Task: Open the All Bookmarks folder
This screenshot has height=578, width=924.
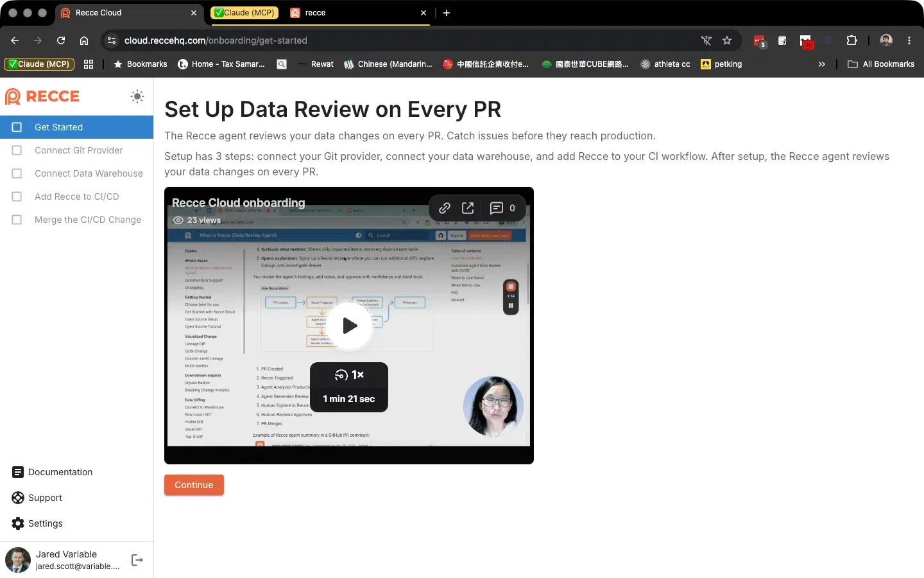Action: tap(881, 64)
